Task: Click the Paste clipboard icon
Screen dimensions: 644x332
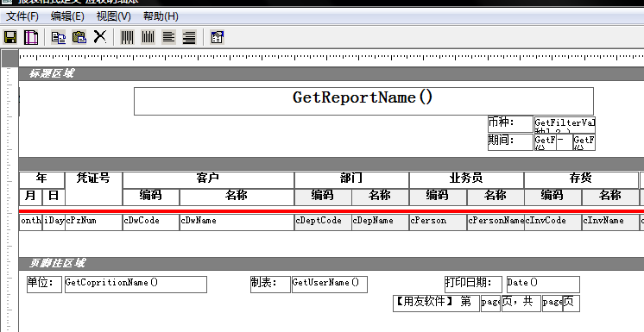Action: point(79,37)
